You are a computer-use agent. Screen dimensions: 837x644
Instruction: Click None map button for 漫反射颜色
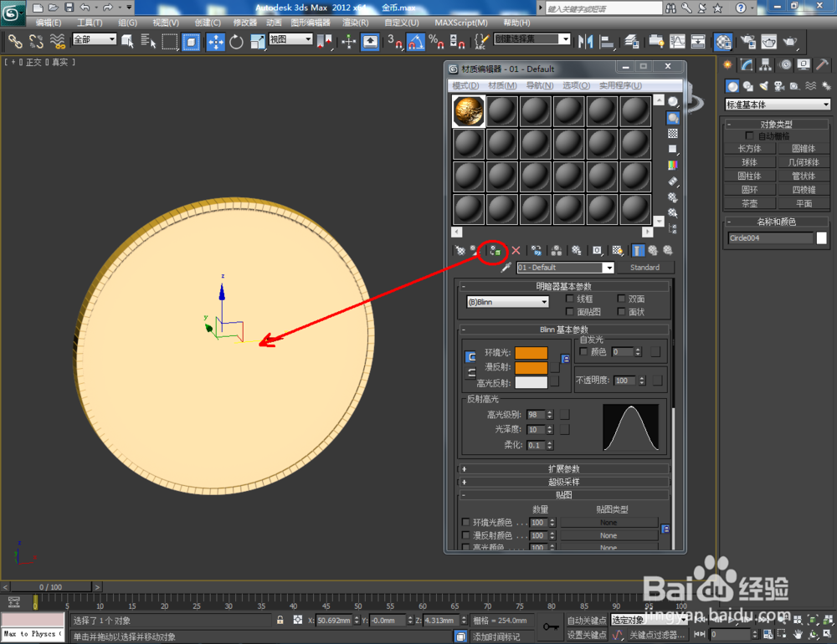[608, 535]
